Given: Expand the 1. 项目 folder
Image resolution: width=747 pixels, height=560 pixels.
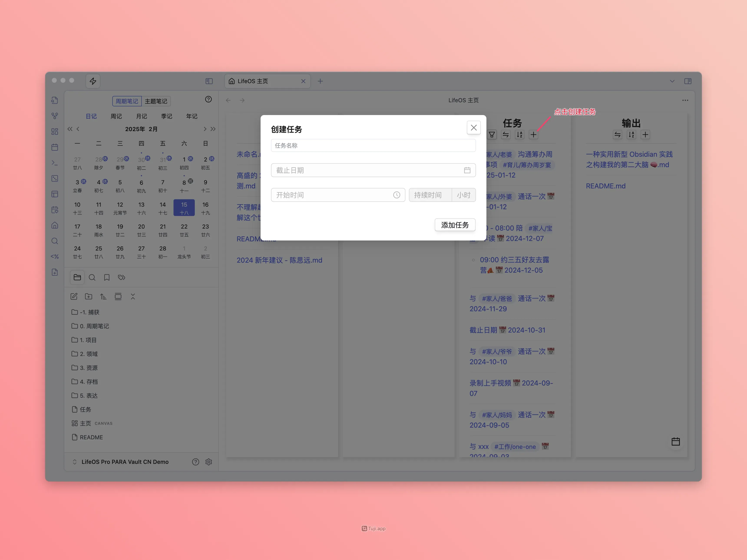Looking at the screenshot, I should click(88, 340).
